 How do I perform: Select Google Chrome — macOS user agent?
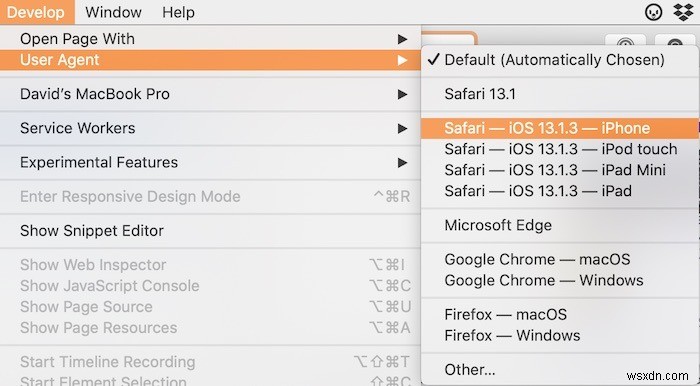coord(560,259)
